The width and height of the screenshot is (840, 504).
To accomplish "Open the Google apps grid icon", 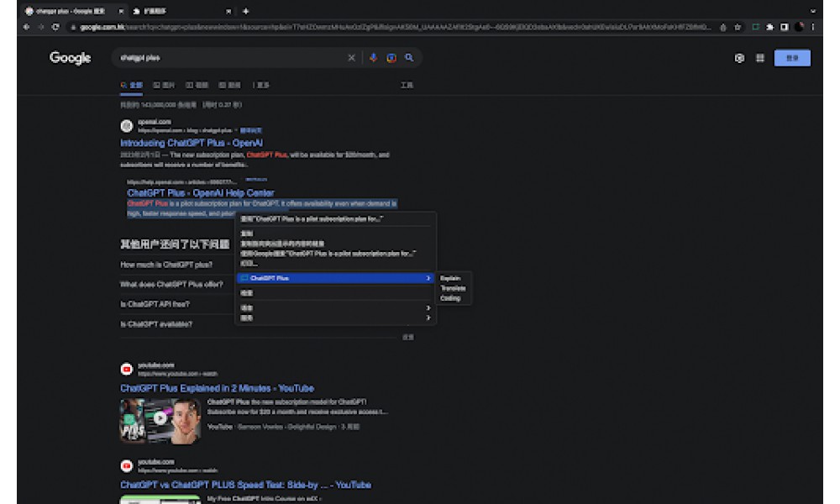I will tap(759, 58).
